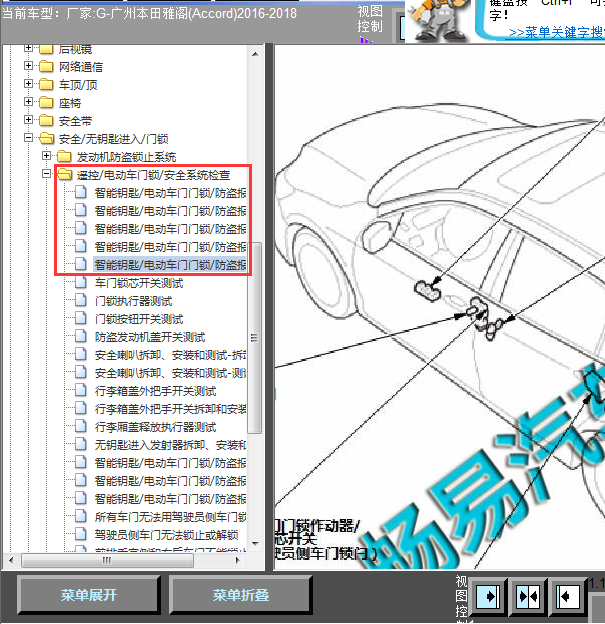Screen dimensions: 605x624
Task: Open 所有车门无法用驾驶员侧车门锁 entry
Action: (170, 517)
